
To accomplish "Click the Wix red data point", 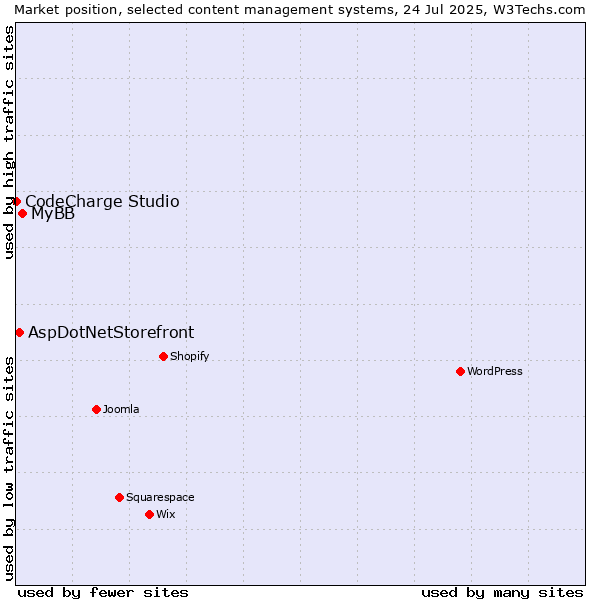I will pyautogui.click(x=150, y=515).
